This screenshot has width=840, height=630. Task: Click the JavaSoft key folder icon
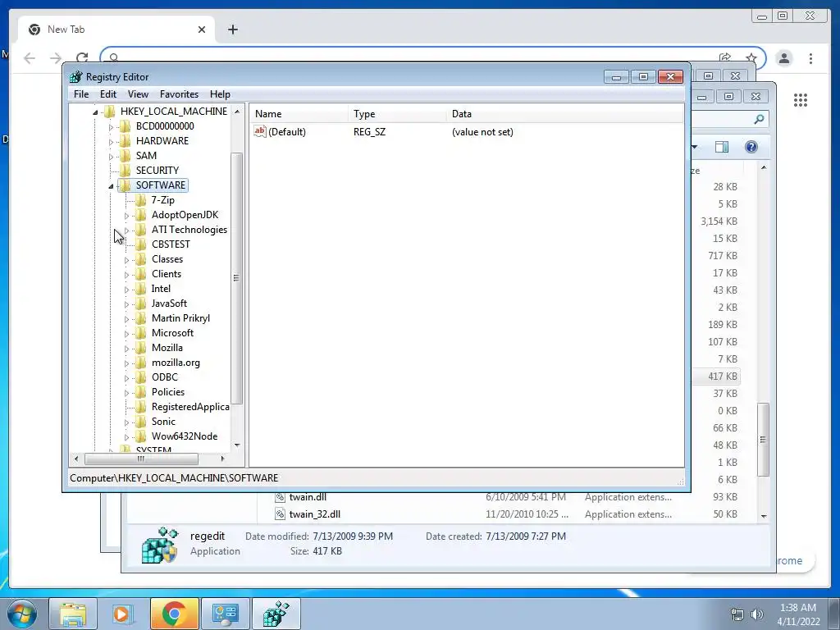point(141,304)
